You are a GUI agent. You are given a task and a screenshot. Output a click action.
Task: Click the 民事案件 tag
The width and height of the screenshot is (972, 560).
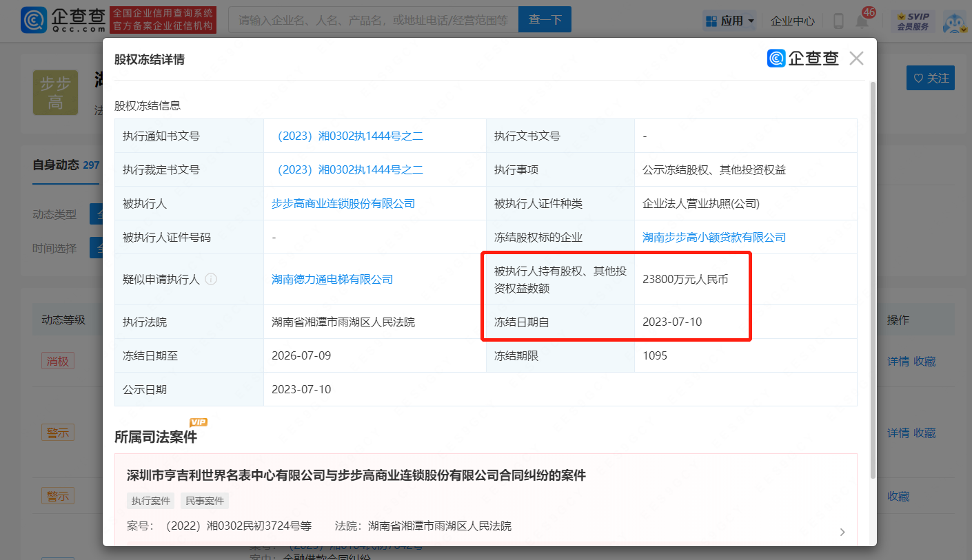(x=205, y=501)
